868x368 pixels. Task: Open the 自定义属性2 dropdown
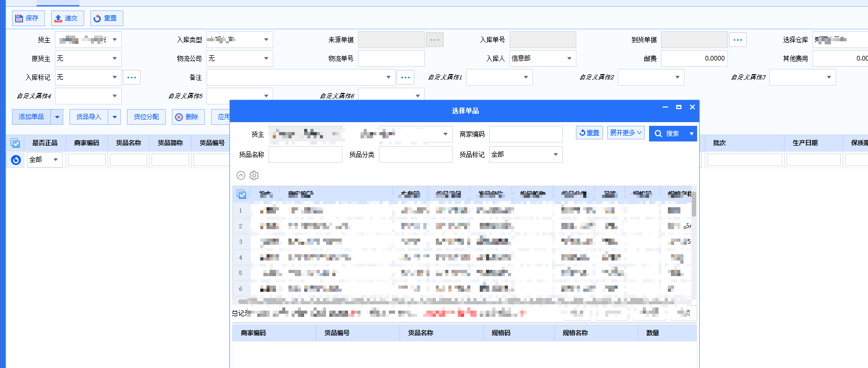(677, 77)
